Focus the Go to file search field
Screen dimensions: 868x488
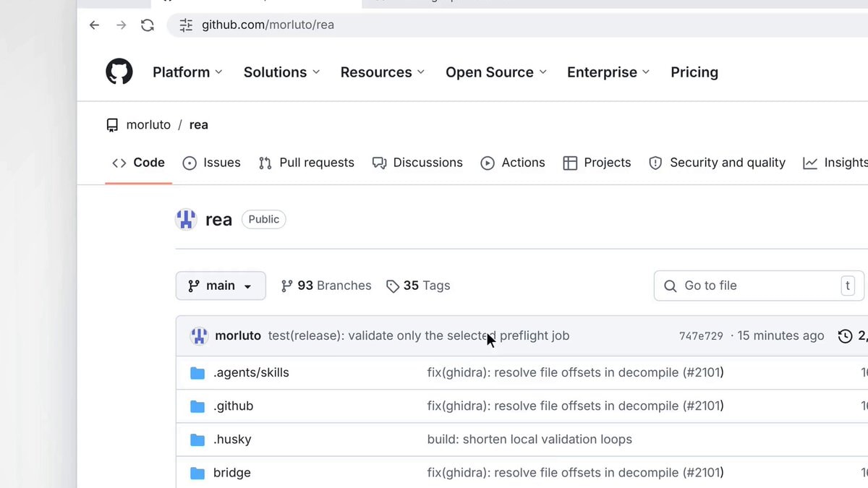pyautogui.click(x=759, y=286)
